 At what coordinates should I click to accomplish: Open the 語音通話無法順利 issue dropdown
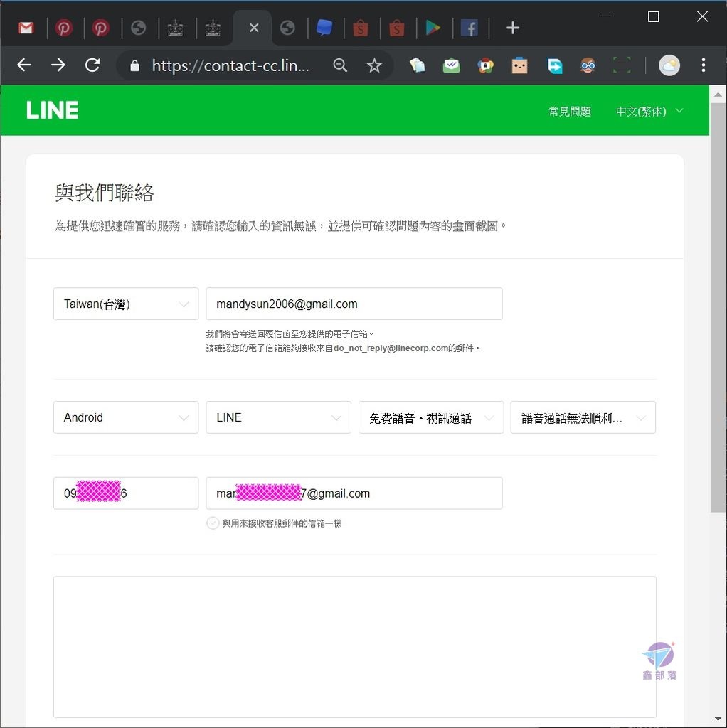[583, 417]
